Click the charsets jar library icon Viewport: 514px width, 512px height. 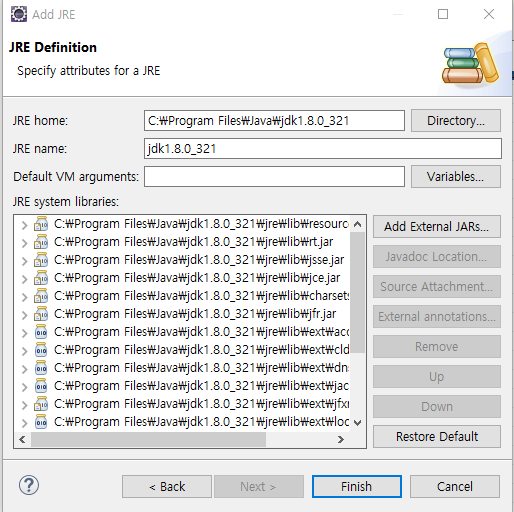[x=41, y=296]
